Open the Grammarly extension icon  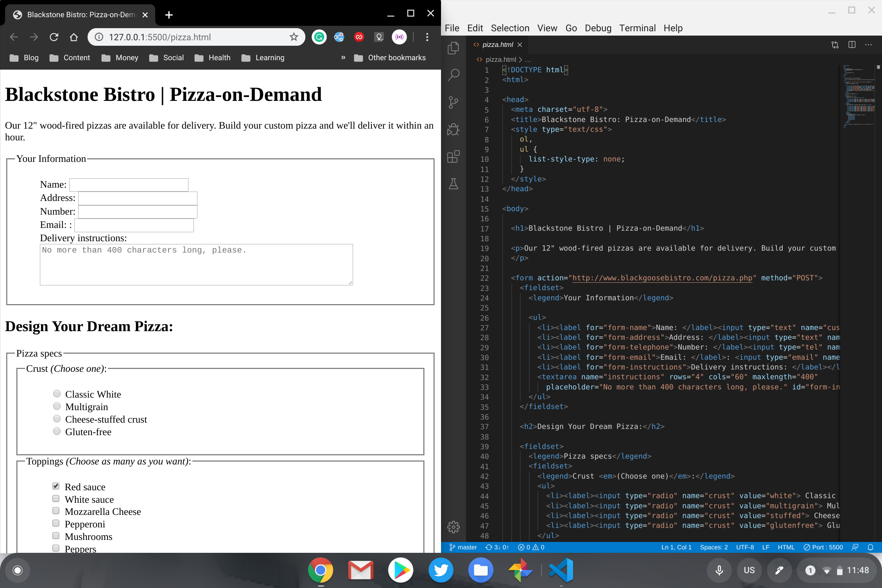coord(319,37)
